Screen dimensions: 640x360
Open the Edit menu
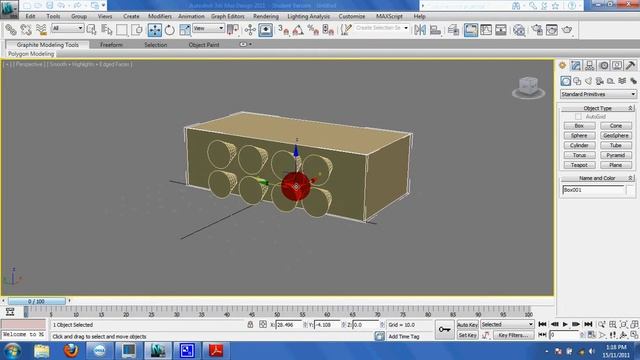pos(30,16)
